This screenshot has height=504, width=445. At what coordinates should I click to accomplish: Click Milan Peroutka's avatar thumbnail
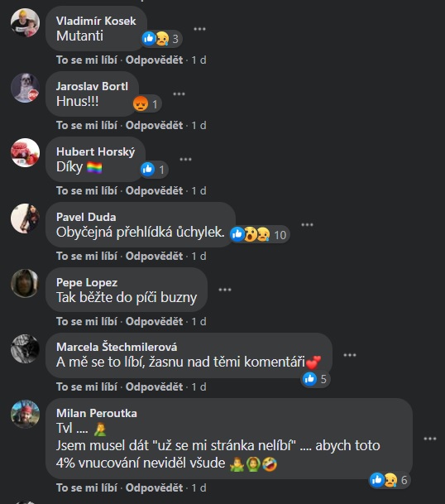(25, 414)
